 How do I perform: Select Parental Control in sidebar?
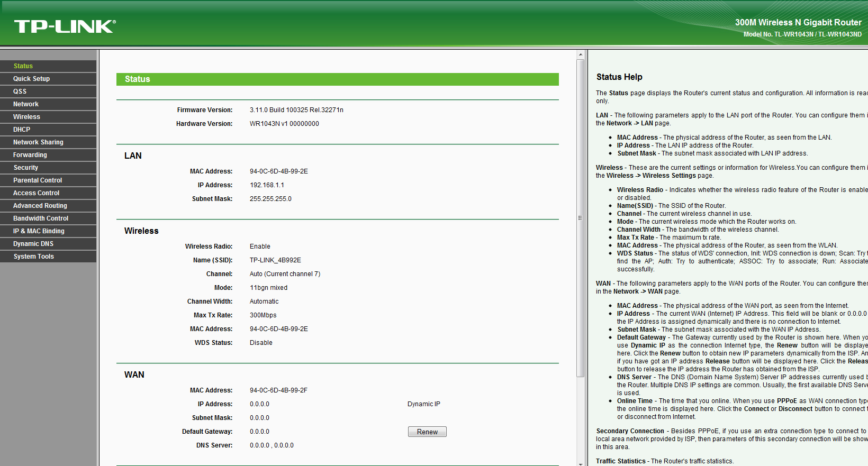coord(48,180)
